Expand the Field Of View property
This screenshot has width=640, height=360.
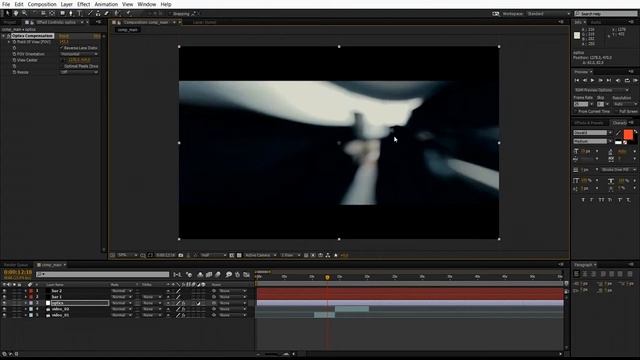9,42
